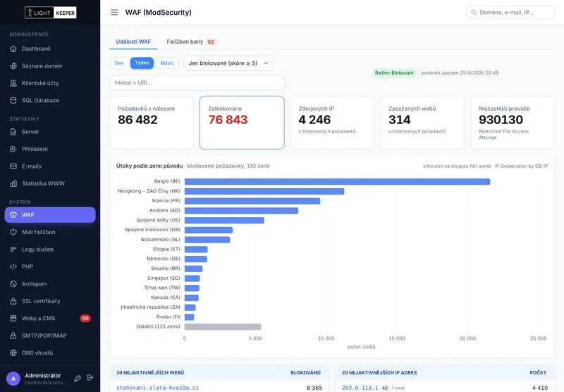Click SSL certifikáty padlock icon
The height and width of the screenshot is (392, 564).
(13, 301)
